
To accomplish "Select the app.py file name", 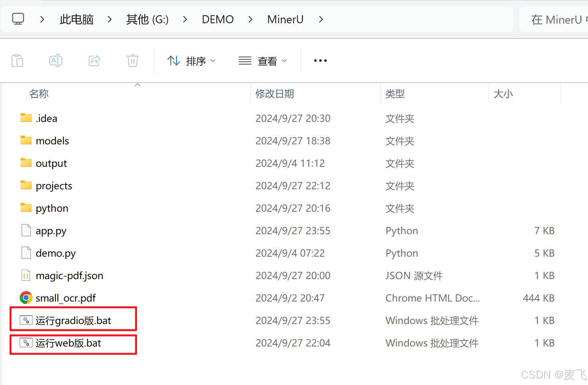I will tap(51, 231).
